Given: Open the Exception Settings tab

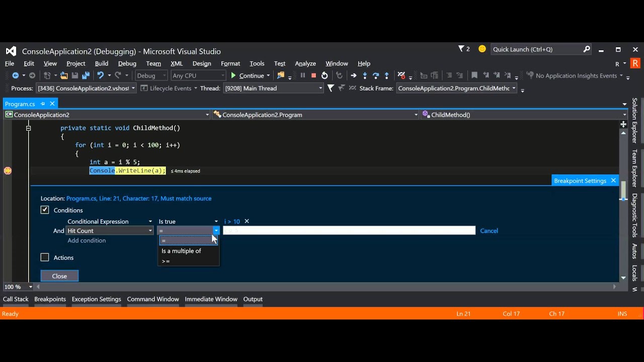Looking at the screenshot, I should [x=96, y=299].
